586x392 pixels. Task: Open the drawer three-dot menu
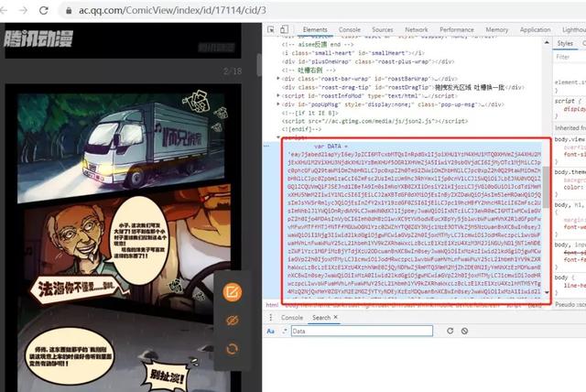[x=271, y=318]
